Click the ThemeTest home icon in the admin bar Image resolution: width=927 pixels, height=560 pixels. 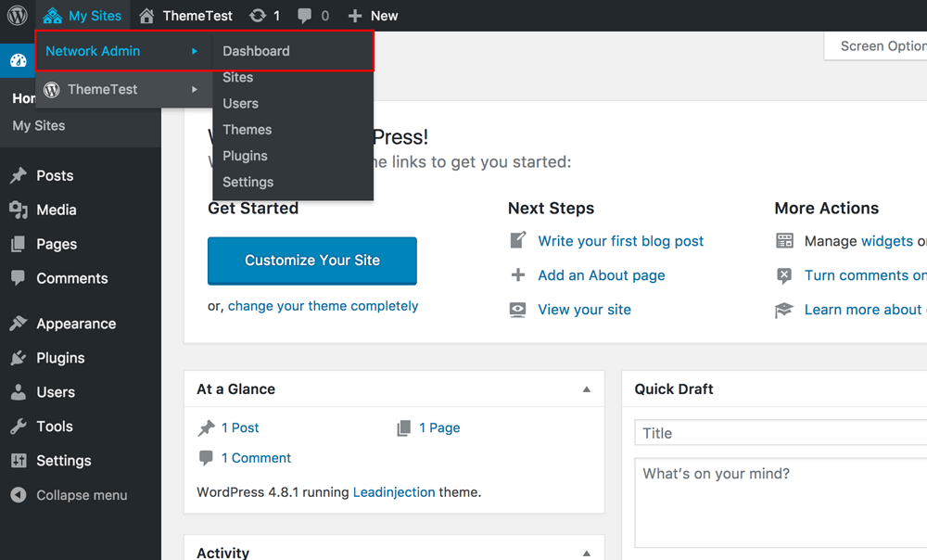tap(146, 16)
